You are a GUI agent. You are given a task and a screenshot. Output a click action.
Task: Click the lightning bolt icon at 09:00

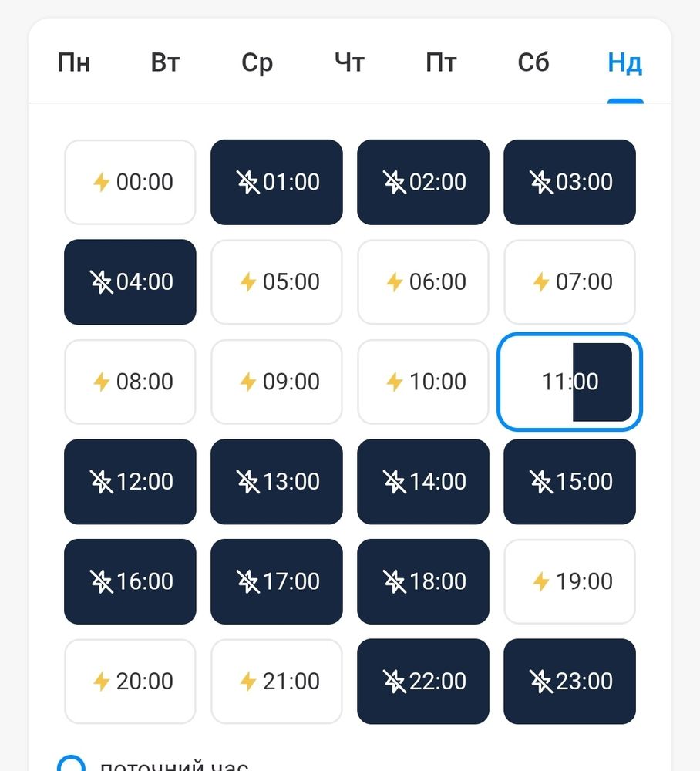[x=247, y=382]
